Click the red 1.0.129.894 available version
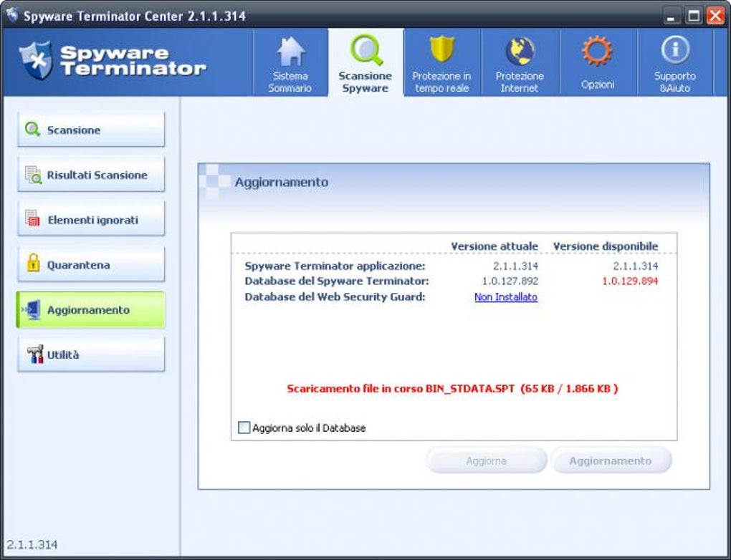 (630, 281)
